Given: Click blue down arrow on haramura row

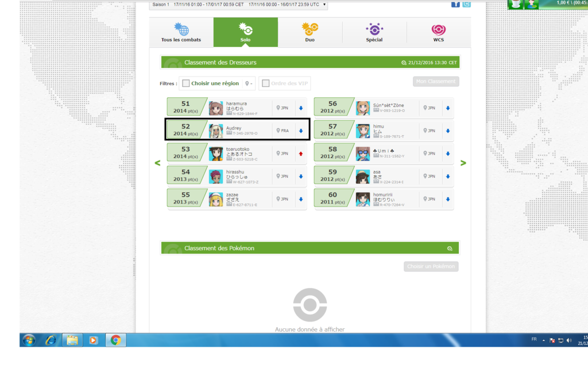Looking at the screenshot, I should point(301,108).
